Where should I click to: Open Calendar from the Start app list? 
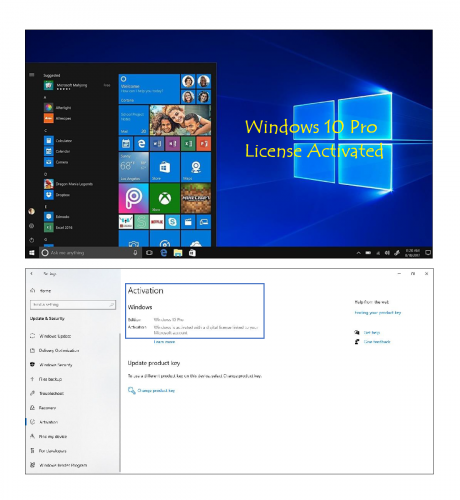point(58,151)
